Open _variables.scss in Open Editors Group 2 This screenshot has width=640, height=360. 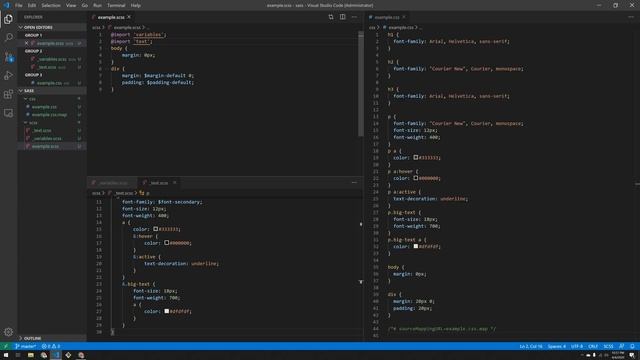tap(52, 59)
